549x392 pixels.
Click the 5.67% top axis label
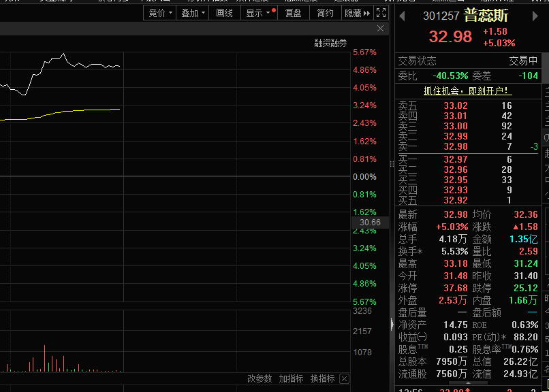(364, 52)
